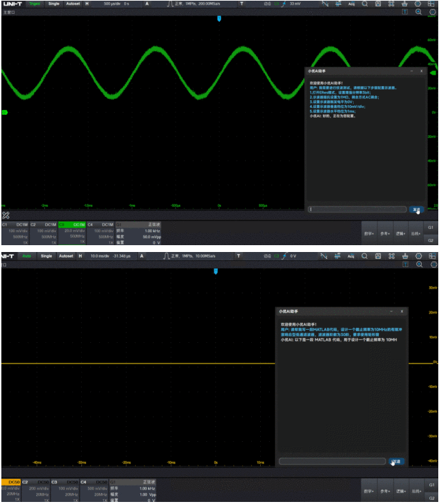Select Autoset in bottom oscilloscope toolbar
Viewport: 441px width, 504px height.
(66, 256)
